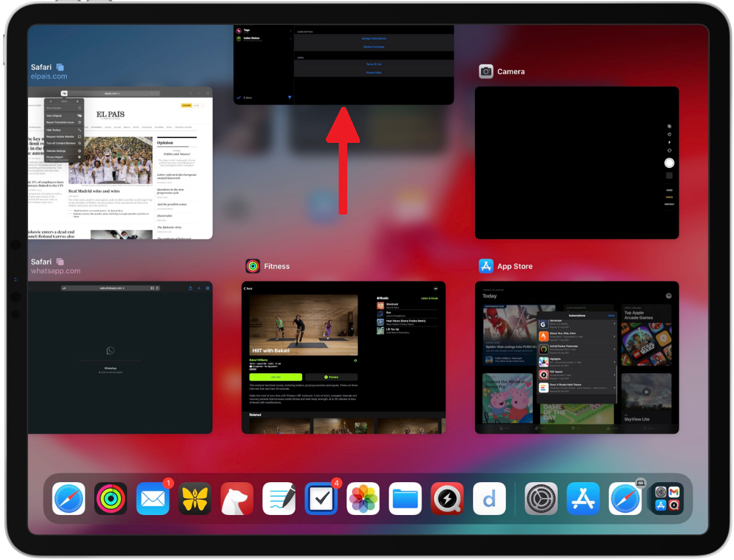734x560 pixels.
Task: Choose Privacy Report in the Safari menu
Action: (54, 157)
